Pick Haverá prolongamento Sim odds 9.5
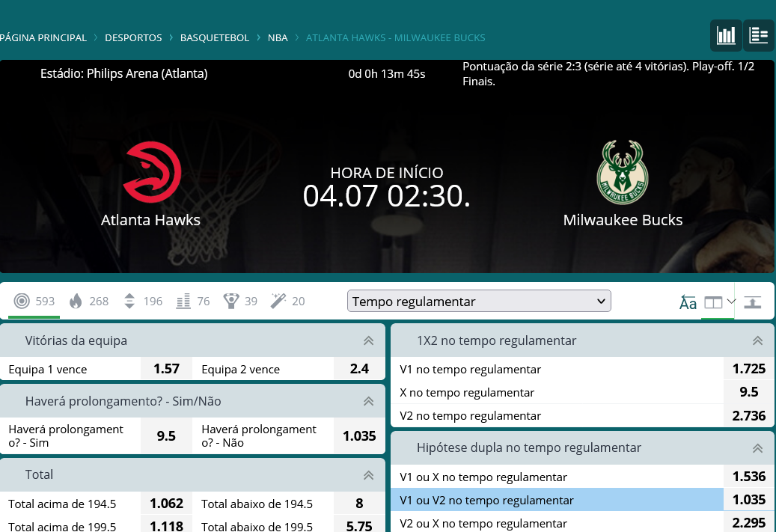 [x=166, y=436]
